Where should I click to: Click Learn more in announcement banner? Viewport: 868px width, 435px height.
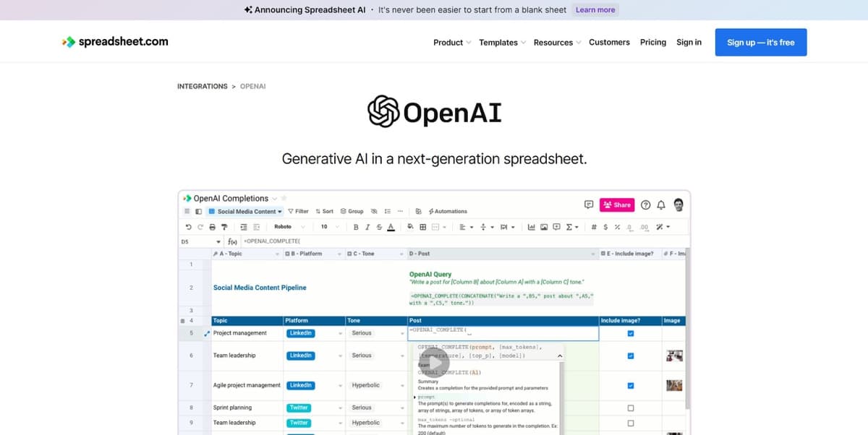pos(595,10)
